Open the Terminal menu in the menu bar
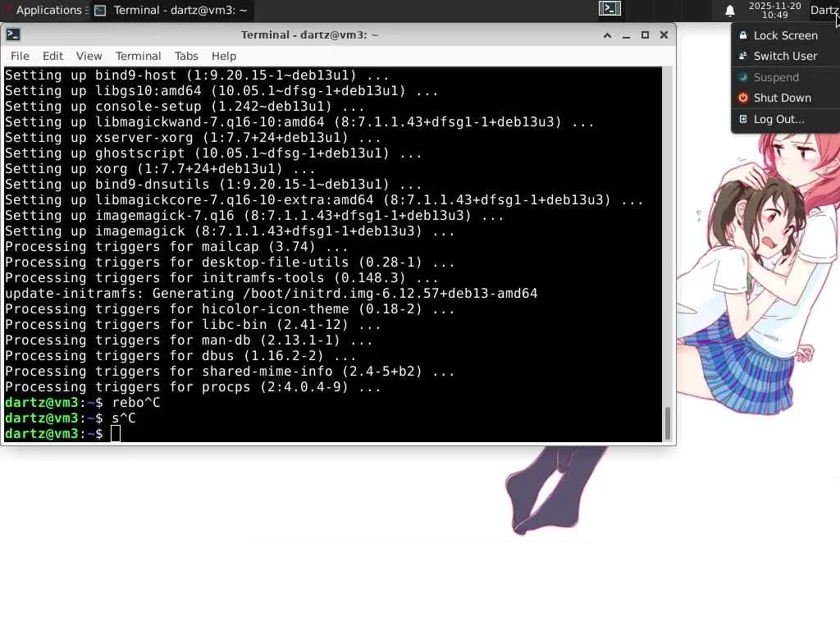This screenshot has height=630, width=840. pyautogui.click(x=138, y=56)
